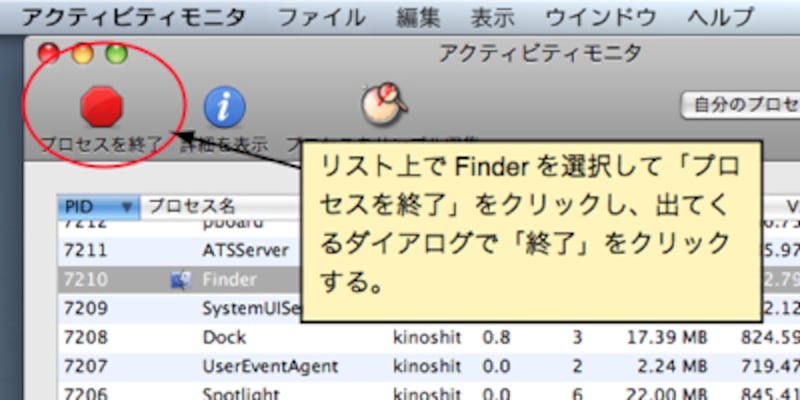This screenshot has height=400, width=800.
Task: Open the ウインドウ menu
Action: click(x=601, y=18)
